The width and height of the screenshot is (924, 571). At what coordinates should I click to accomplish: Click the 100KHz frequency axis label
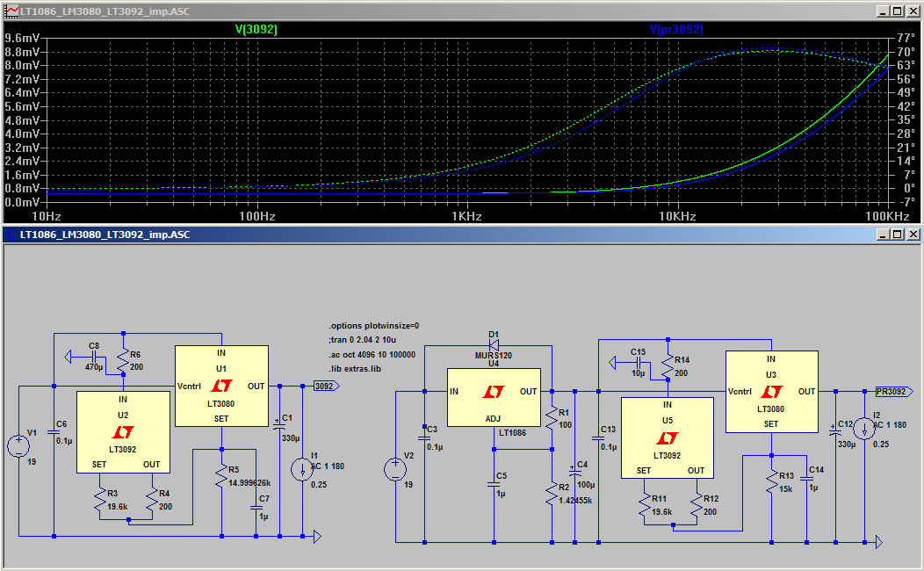(x=887, y=216)
